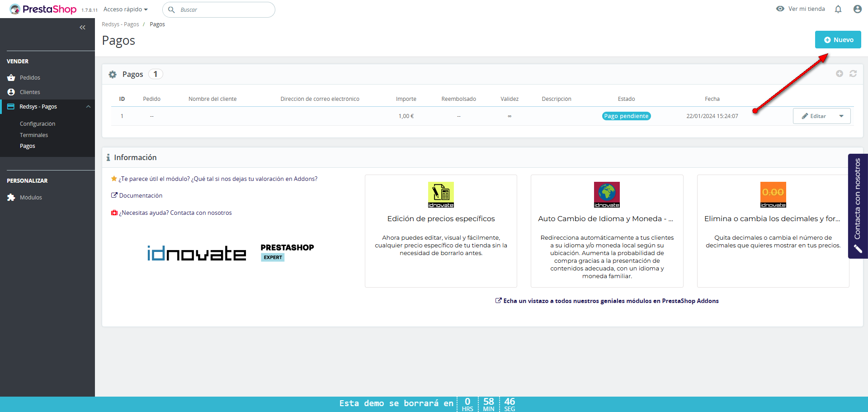Open Pedidos in the sidebar
The image size is (868, 412).
(x=30, y=78)
